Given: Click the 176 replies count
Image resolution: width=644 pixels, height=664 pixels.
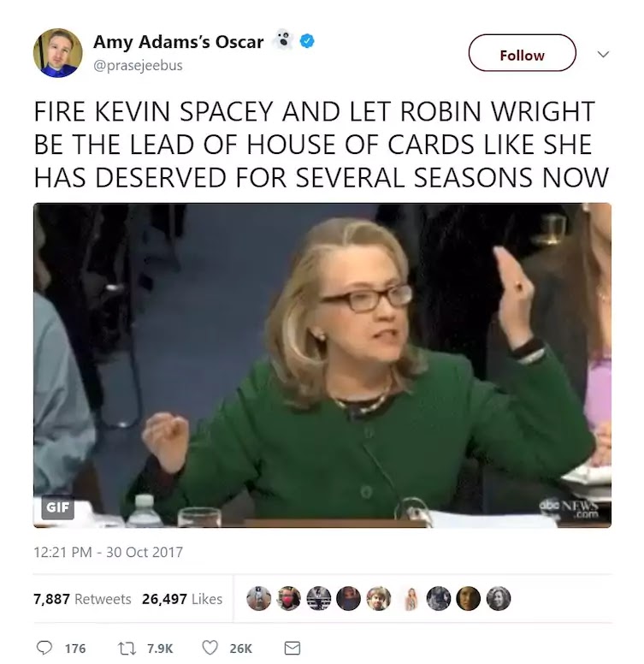Looking at the screenshot, I should 75,649.
